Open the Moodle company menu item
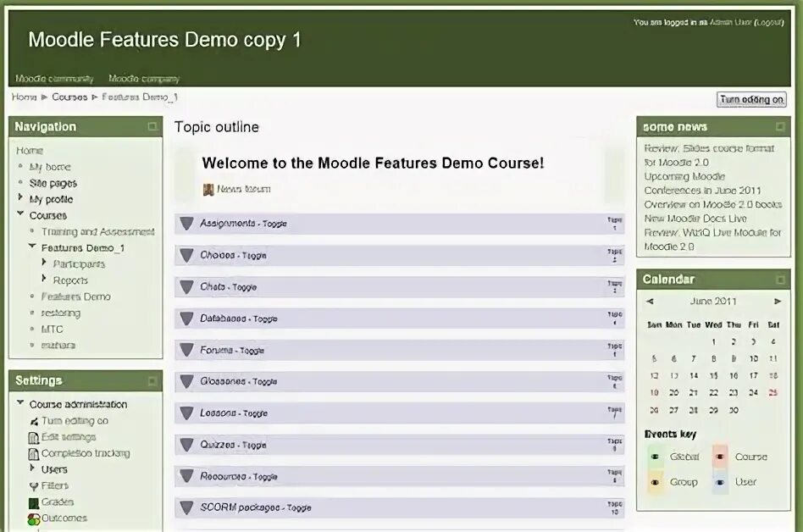803x532 pixels. click(x=144, y=79)
